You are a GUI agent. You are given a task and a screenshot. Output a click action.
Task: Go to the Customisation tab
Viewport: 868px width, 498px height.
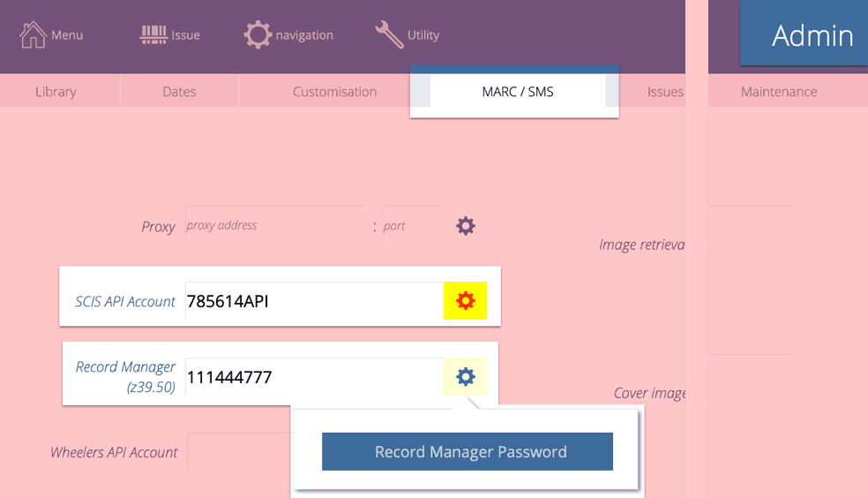tap(334, 92)
